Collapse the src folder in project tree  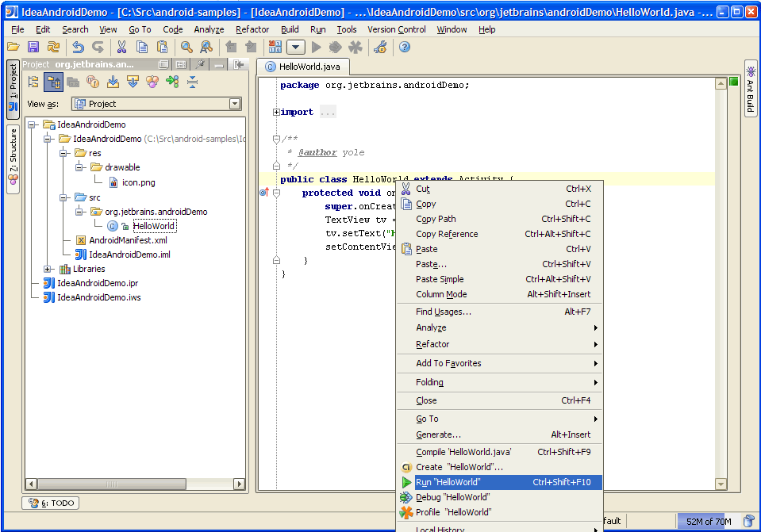click(x=63, y=197)
